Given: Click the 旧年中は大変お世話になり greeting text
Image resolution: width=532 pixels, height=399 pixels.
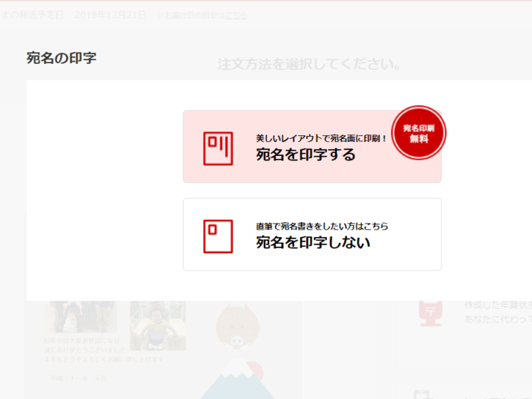Looking at the screenshot, I should click(81, 340).
